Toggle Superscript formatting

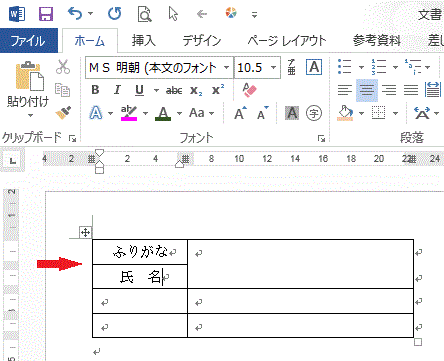[218, 90]
